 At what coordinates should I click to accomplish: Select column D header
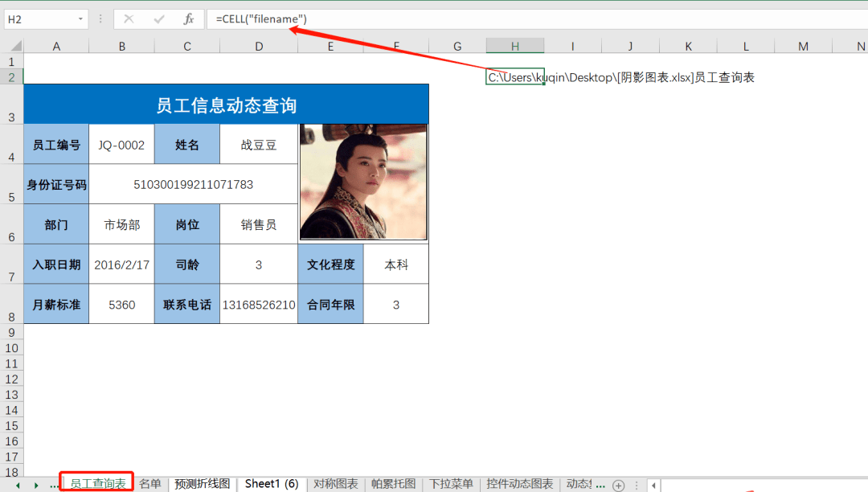259,47
